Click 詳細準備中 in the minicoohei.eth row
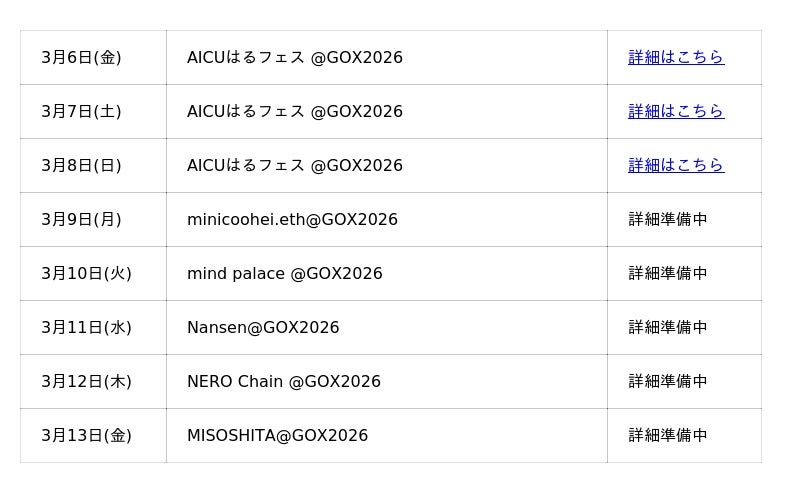 click(x=668, y=220)
